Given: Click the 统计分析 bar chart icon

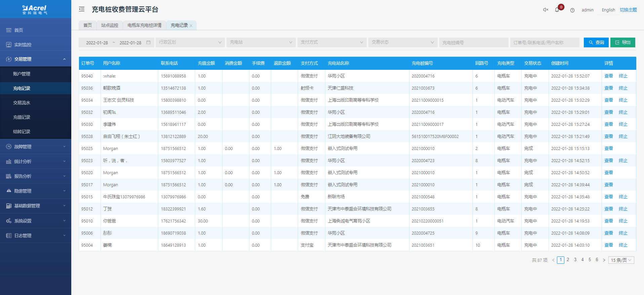Looking at the screenshot, I should pos(9,161).
